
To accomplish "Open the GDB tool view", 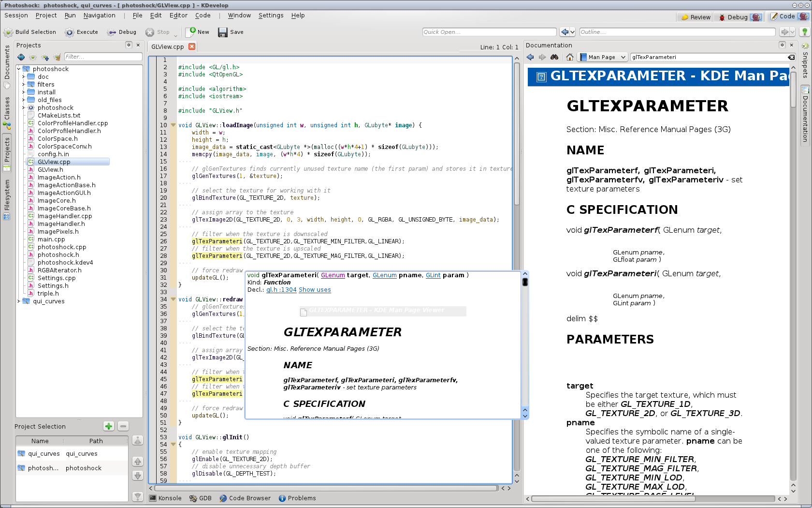I will 201,498.
